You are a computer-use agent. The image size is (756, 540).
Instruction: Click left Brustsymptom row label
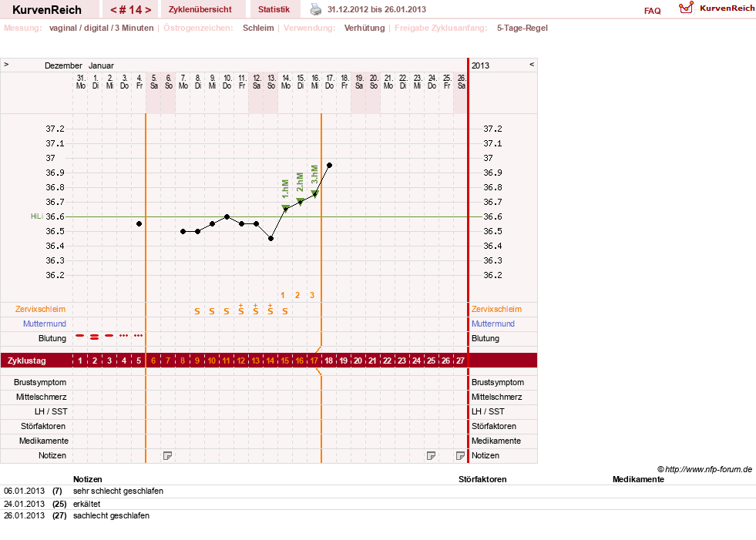(x=40, y=382)
